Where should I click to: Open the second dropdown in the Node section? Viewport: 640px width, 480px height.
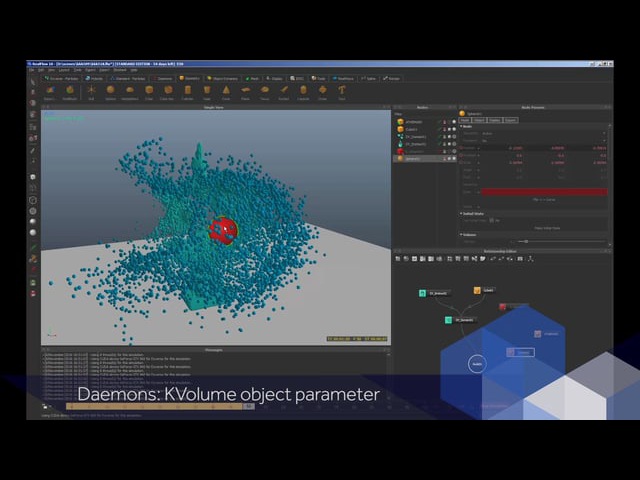click(x=543, y=140)
